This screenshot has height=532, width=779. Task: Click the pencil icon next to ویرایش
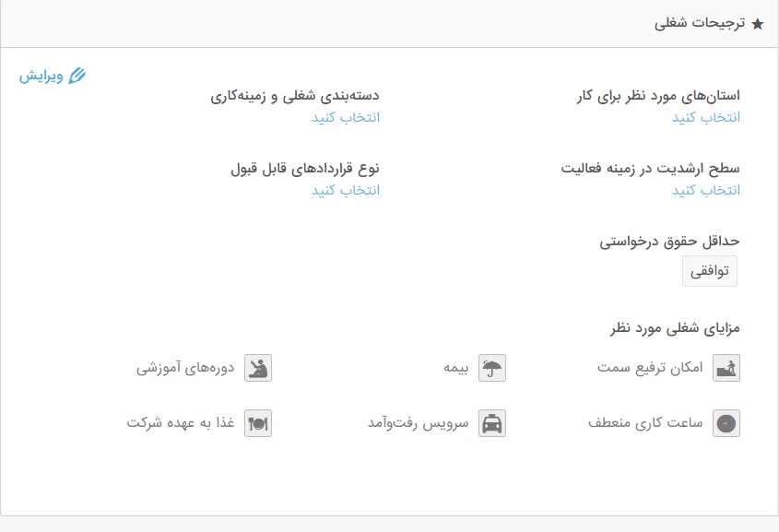coord(77,76)
